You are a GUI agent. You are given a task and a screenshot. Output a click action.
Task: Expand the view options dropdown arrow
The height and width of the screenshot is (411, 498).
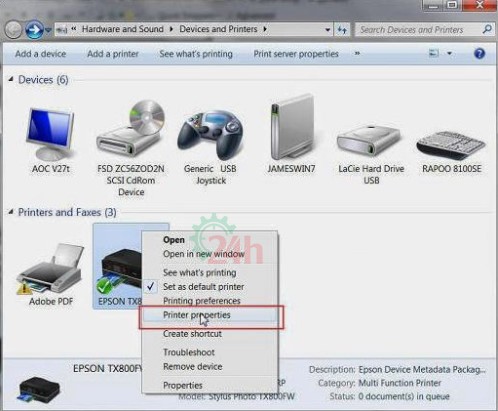tap(449, 53)
